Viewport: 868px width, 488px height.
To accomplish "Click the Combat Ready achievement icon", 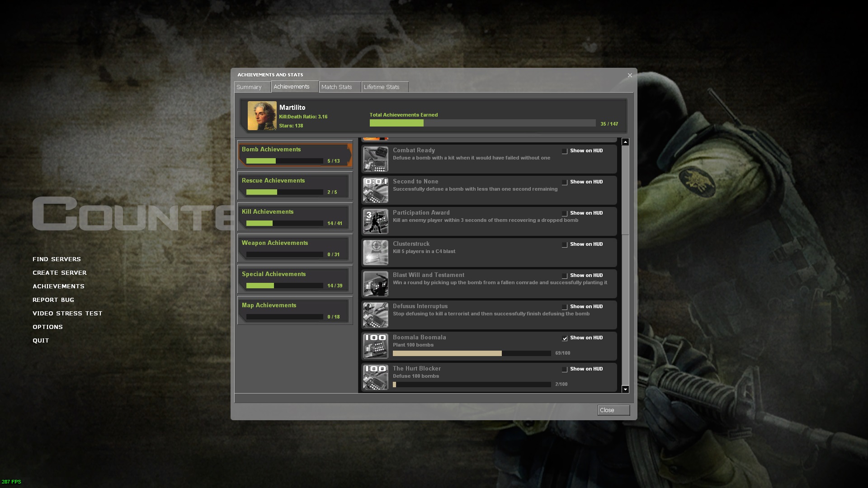I will (x=375, y=159).
